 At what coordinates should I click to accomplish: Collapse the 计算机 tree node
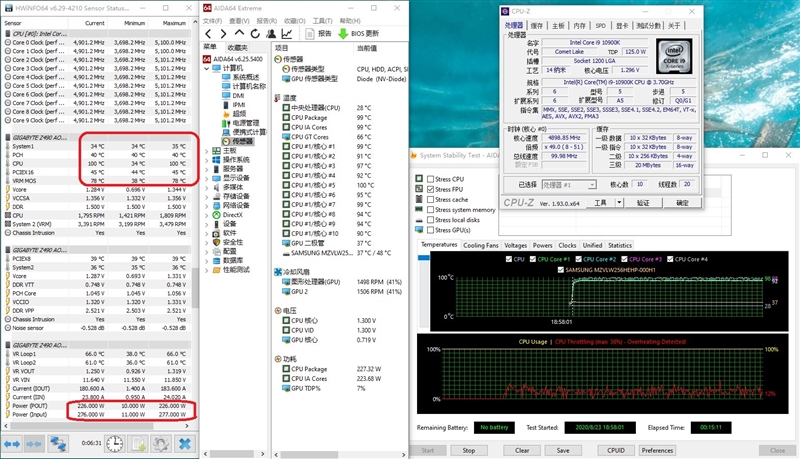pyautogui.click(x=207, y=68)
